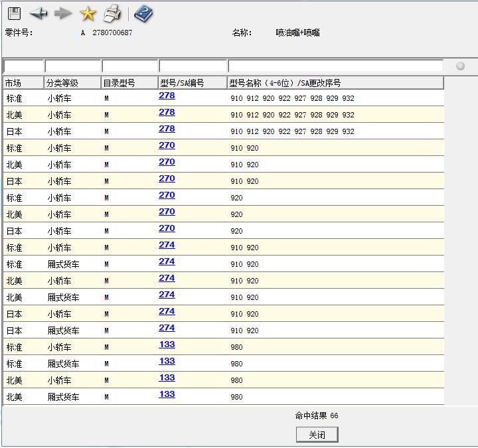The image size is (478, 448).
Task: Click the wide filter field above 型号名称 column
Action: [x=335, y=66]
